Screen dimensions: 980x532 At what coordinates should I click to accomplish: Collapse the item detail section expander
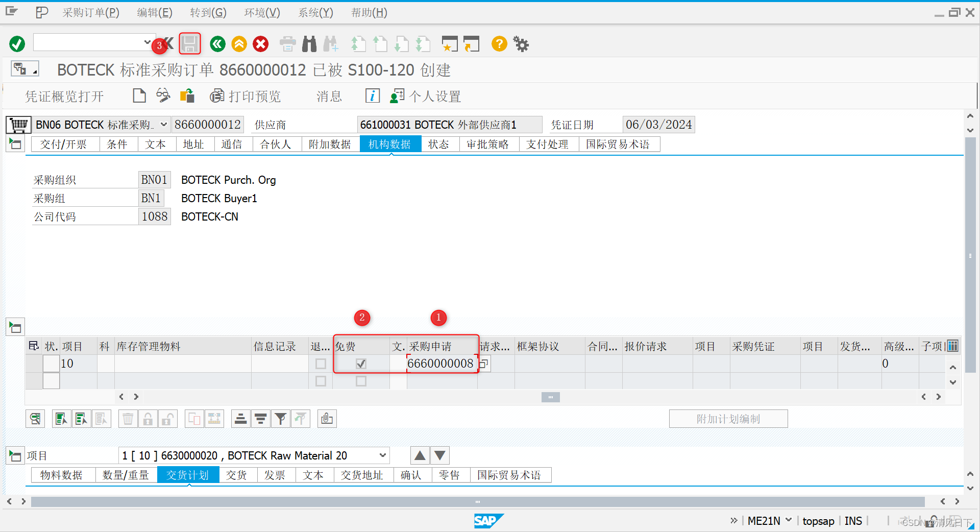[x=15, y=455]
